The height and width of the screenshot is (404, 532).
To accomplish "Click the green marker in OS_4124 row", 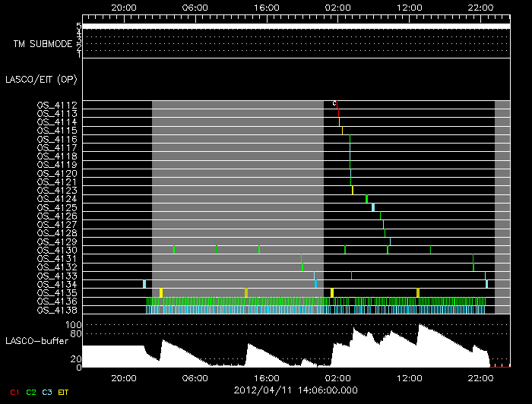I will point(366,199).
